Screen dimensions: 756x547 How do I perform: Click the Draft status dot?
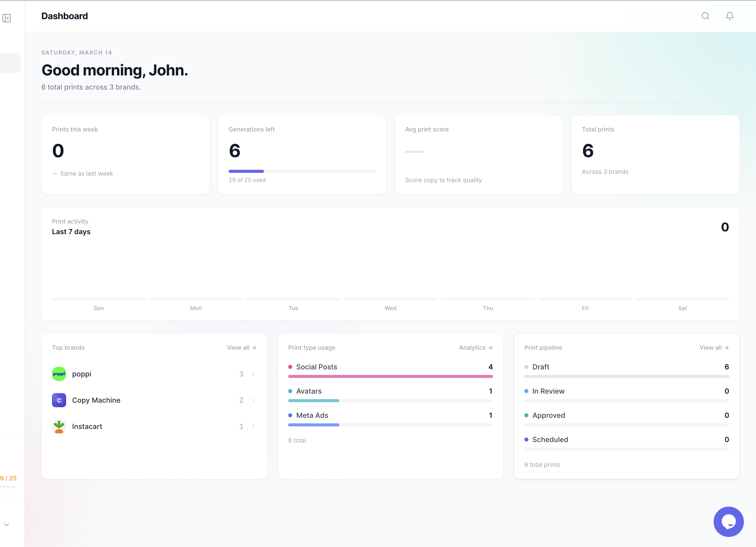526,367
